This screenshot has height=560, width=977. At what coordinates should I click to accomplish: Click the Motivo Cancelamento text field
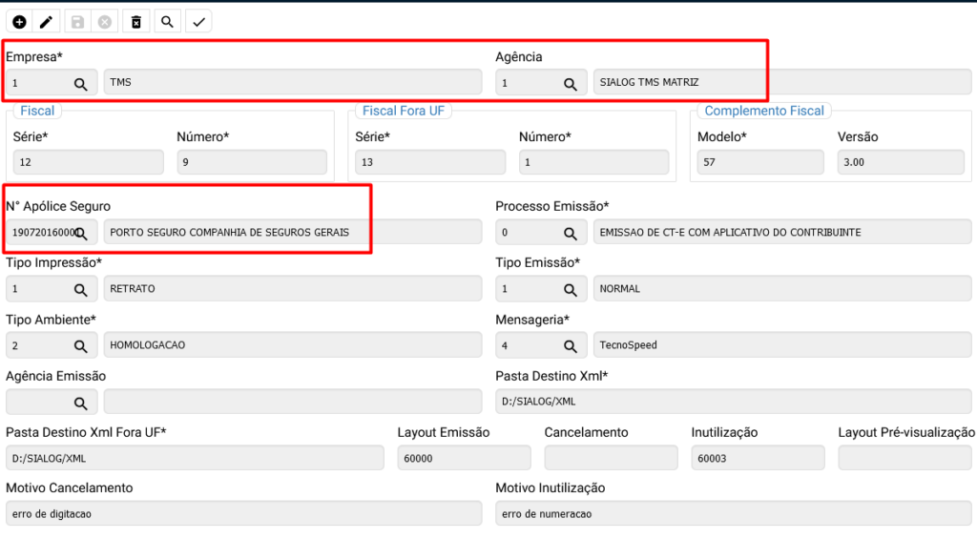(x=243, y=515)
